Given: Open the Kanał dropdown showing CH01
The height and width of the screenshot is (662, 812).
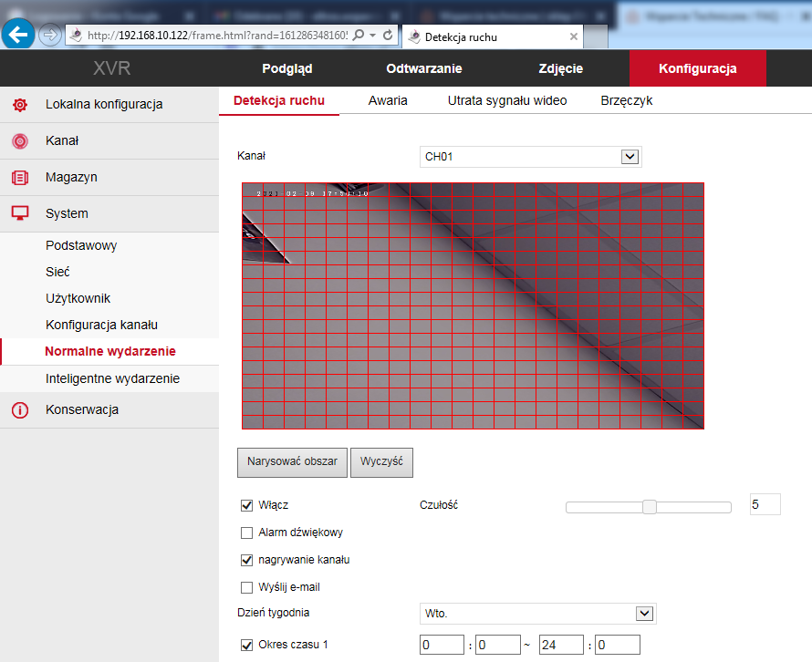Looking at the screenshot, I should (x=630, y=156).
